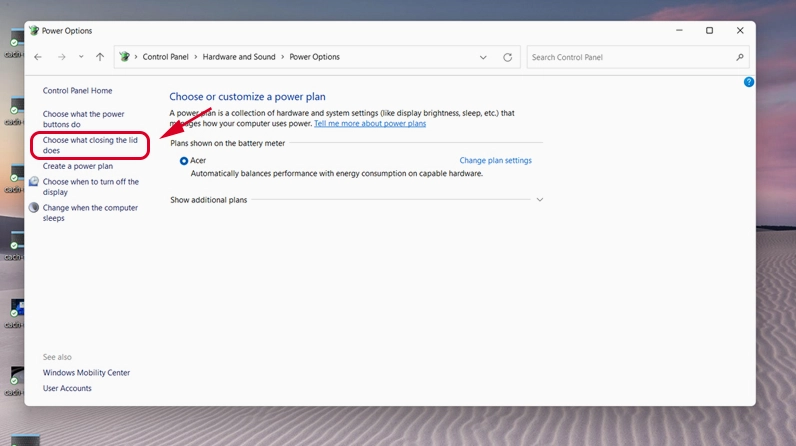The image size is (796, 446).
Task: Select the Acer power plan radio button
Action: pos(184,160)
